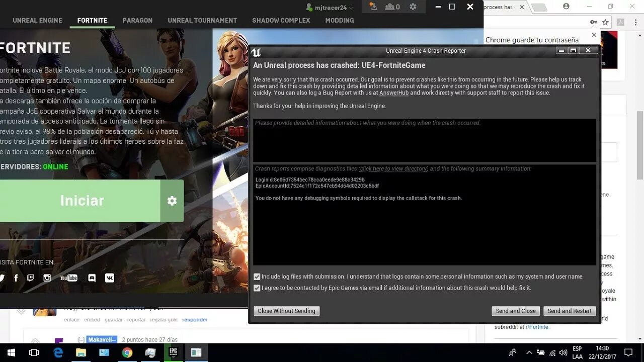Open Epic launcher settings gear

(x=413, y=7)
